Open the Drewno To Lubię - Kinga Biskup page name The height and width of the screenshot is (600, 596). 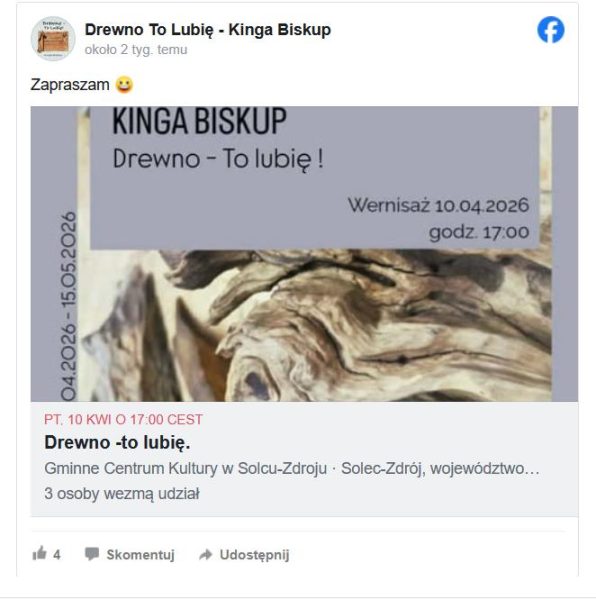[x=208, y=30]
